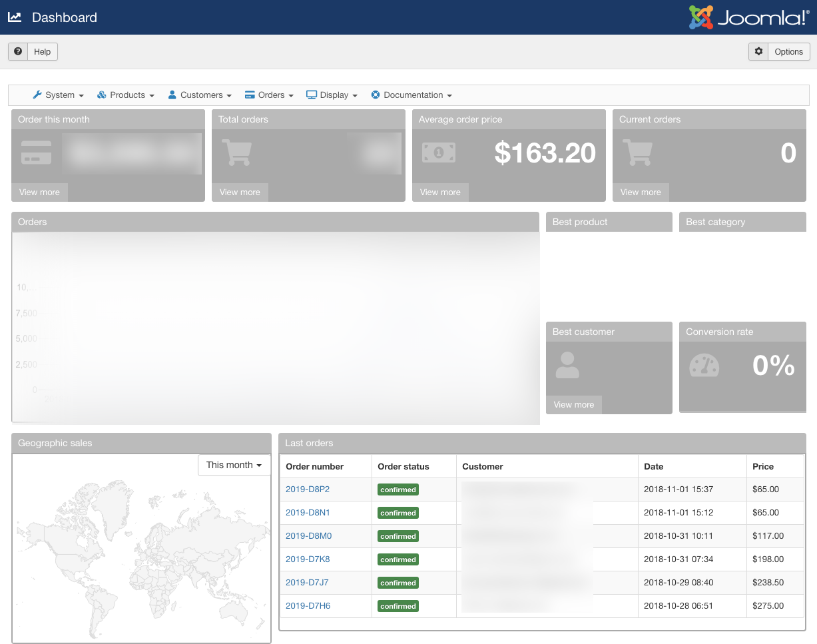Click the cart icon in Current orders
817x644 pixels.
pyautogui.click(x=637, y=153)
